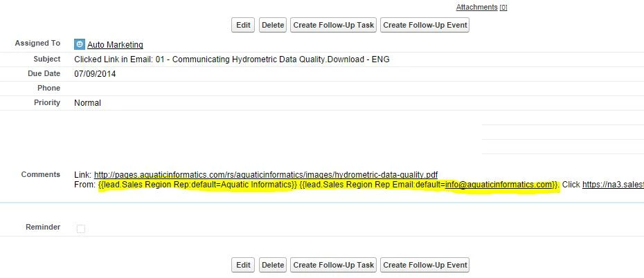This screenshot has height=278, width=644.
Task: Click the Comments field label
Action: pos(41,174)
